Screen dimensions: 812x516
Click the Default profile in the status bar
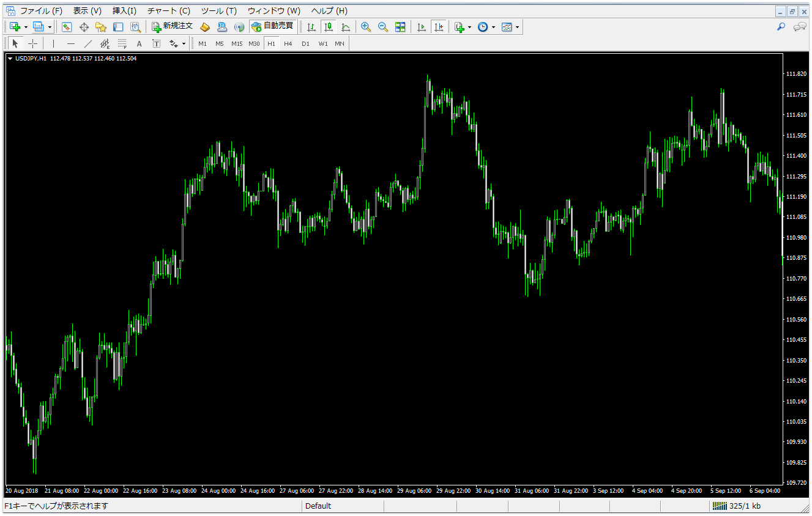tap(318, 506)
